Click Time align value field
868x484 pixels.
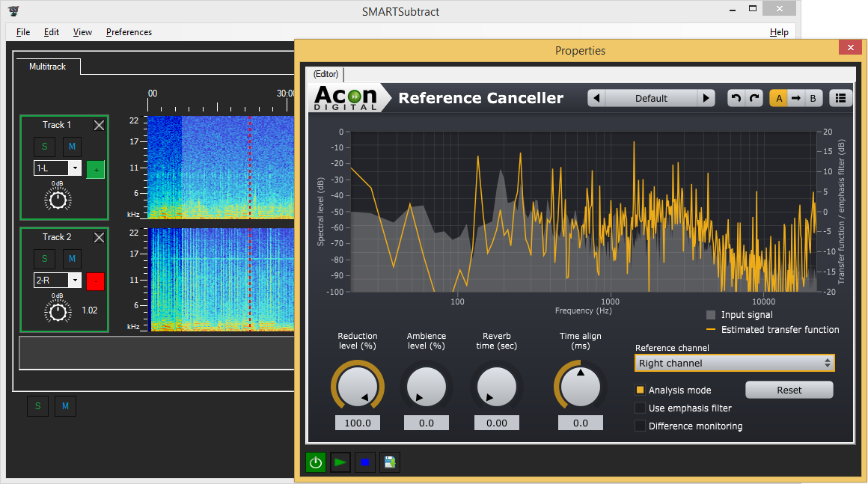[x=580, y=423]
